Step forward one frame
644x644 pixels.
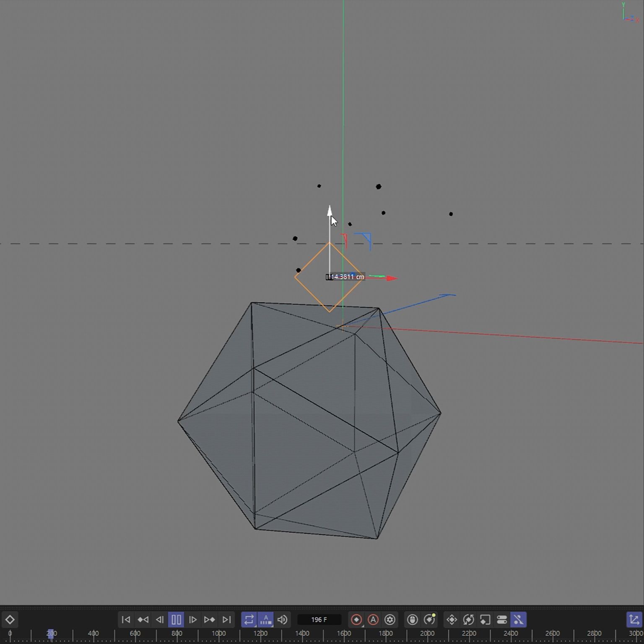[193, 620]
